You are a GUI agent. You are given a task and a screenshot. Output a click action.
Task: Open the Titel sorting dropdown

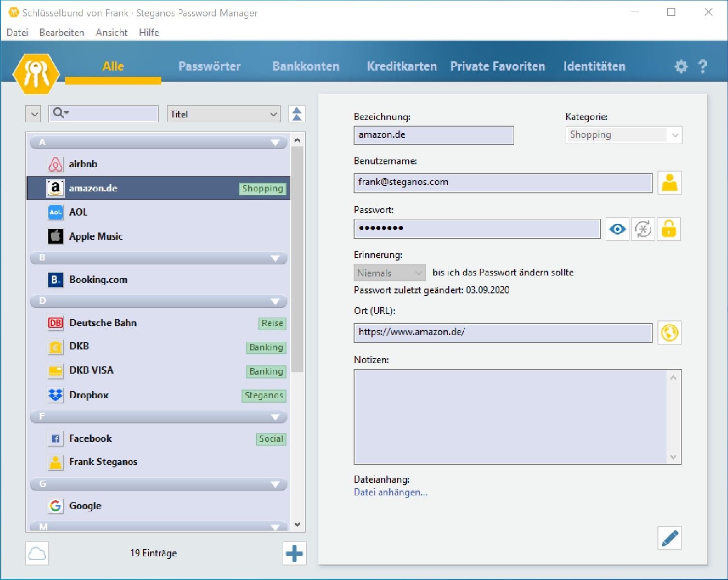click(x=223, y=114)
